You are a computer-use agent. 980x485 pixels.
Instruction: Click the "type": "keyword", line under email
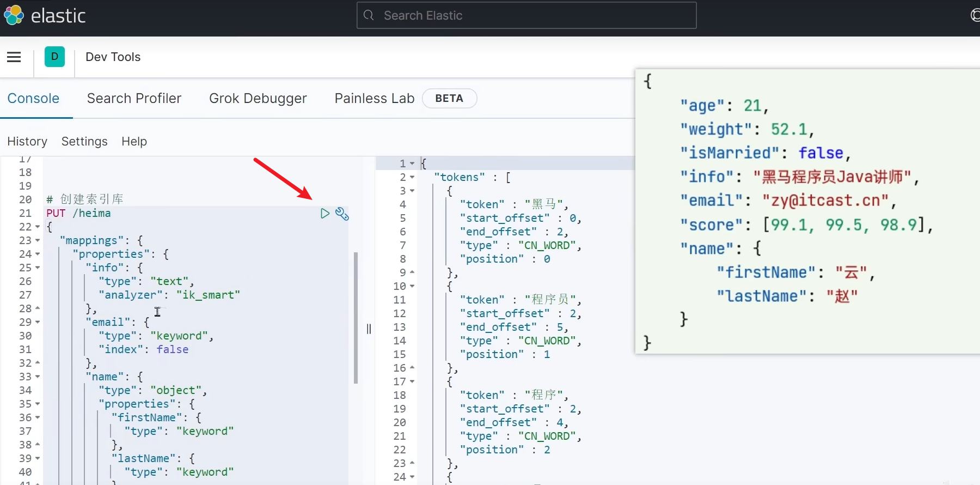(x=156, y=336)
